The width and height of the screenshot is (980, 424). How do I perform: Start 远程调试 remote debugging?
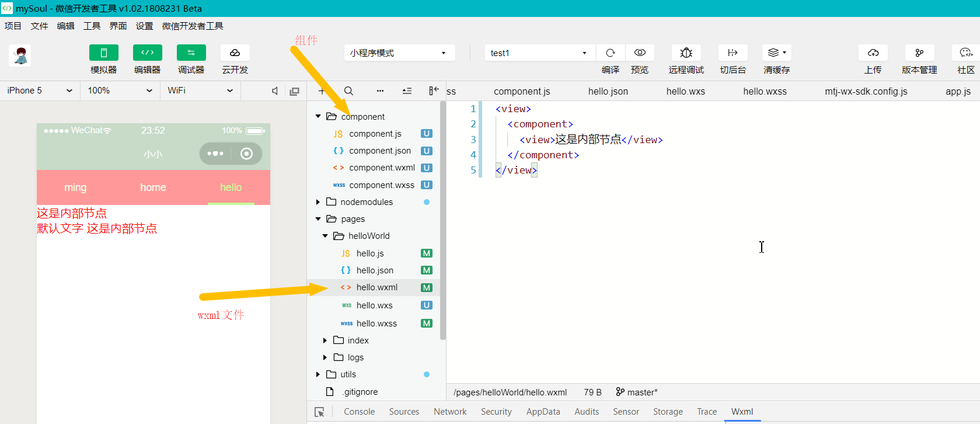click(686, 53)
